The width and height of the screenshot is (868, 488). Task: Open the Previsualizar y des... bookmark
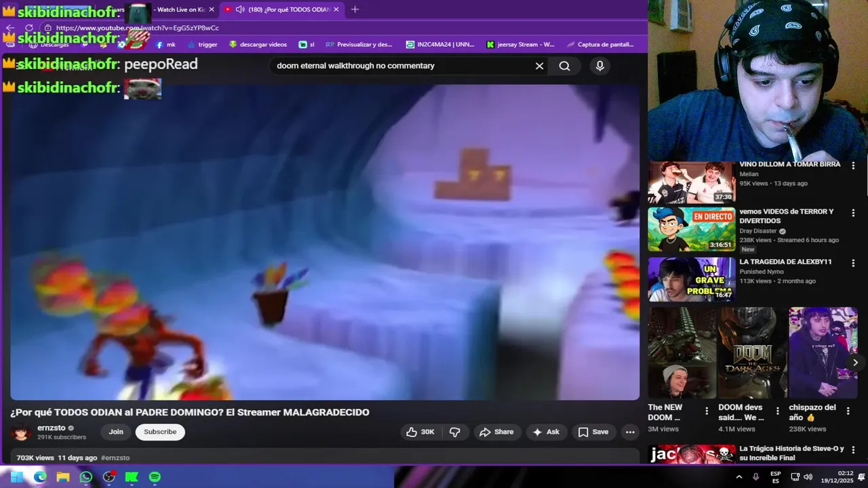pos(359,45)
